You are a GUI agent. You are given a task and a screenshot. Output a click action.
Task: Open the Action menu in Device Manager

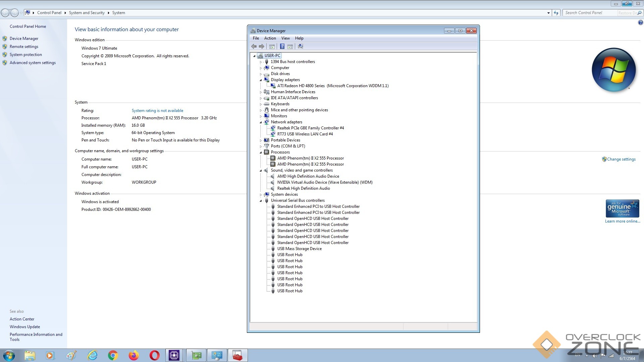270,38
